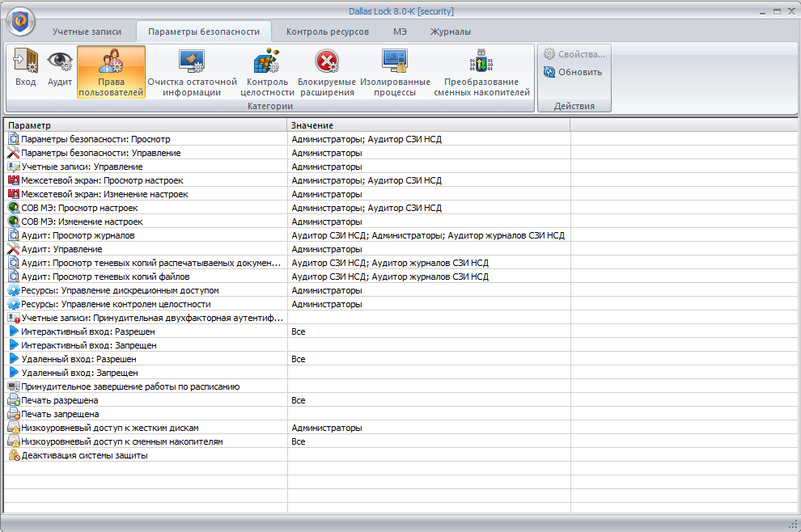801x532 pixels.
Task: Select the Вход category icon
Action: pos(26,61)
